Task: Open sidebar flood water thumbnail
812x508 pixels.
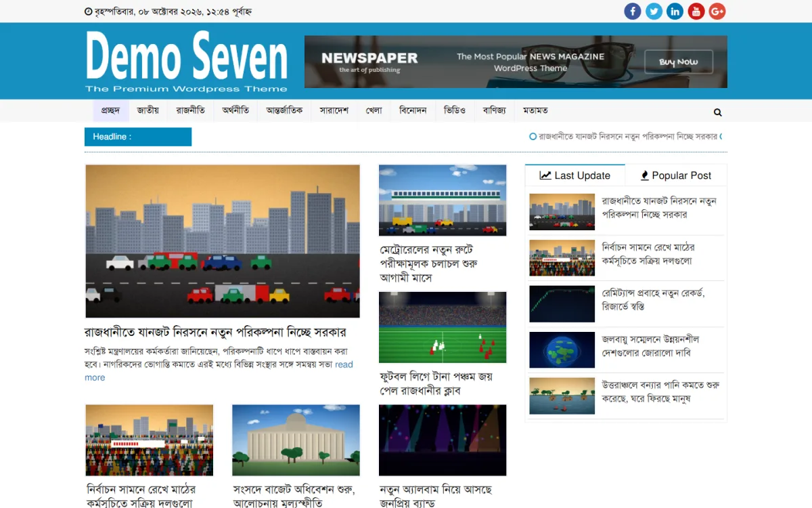Action: pyautogui.click(x=562, y=396)
